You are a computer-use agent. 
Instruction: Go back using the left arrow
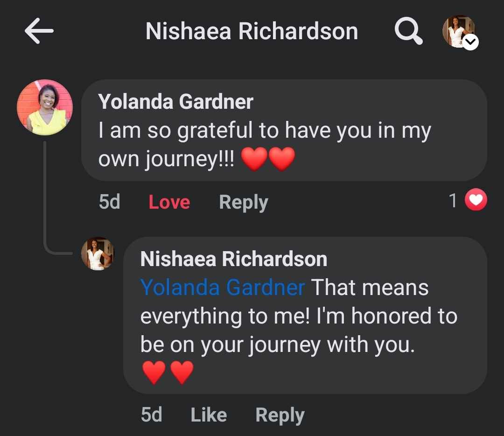pyautogui.click(x=39, y=31)
